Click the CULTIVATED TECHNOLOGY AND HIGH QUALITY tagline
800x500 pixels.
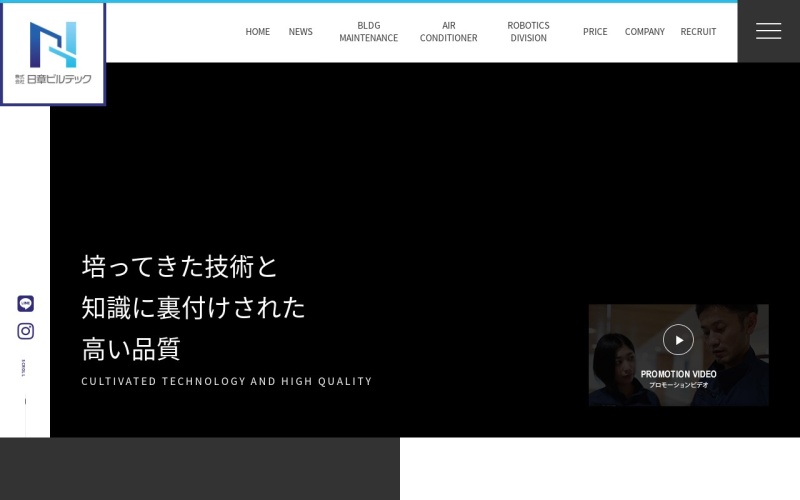pos(226,381)
